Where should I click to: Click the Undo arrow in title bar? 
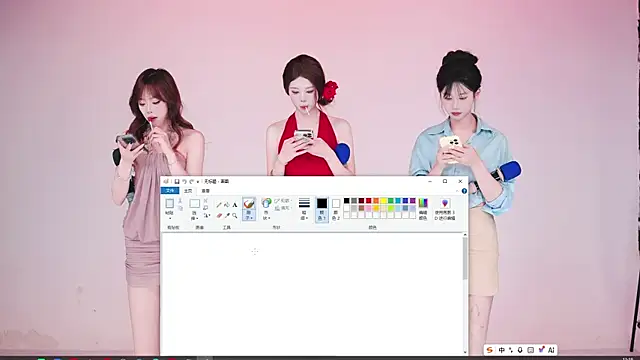pyautogui.click(x=184, y=181)
